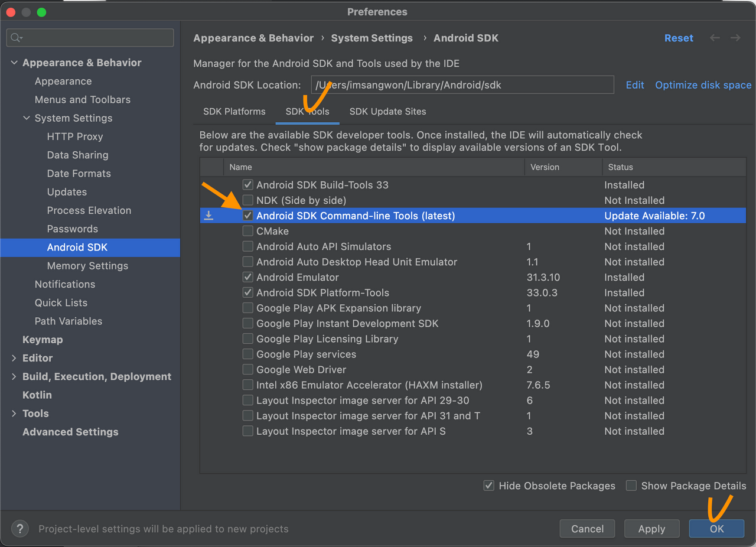Click Edit next to SDK location
Viewport: 756px width, 547px height.
point(635,84)
